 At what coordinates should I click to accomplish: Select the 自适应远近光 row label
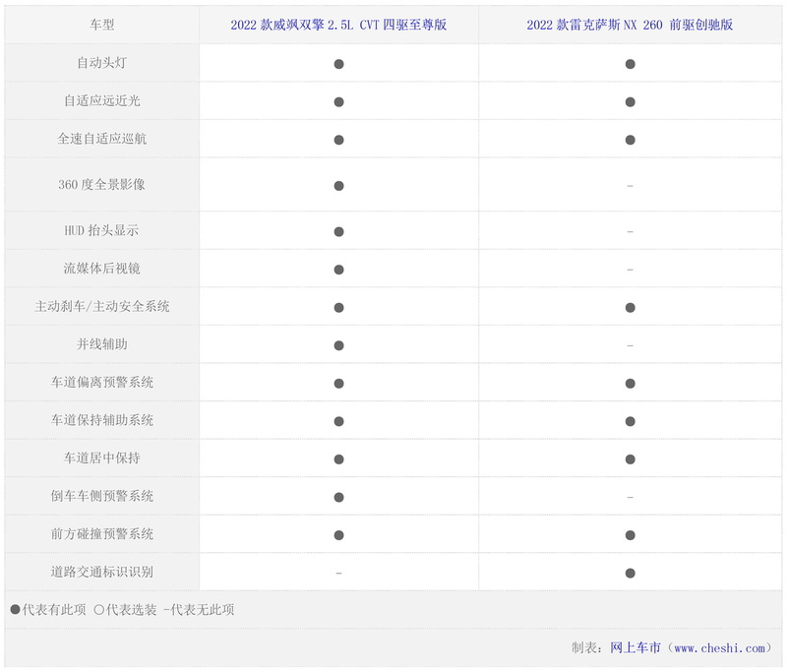pos(102,101)
